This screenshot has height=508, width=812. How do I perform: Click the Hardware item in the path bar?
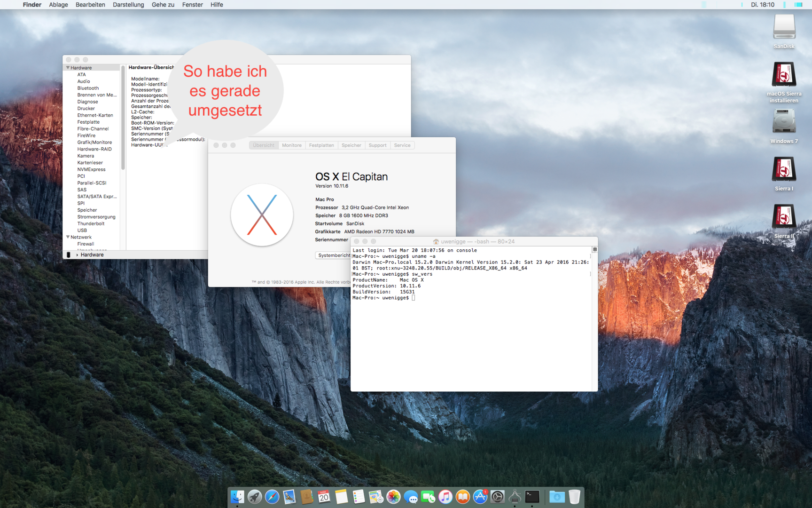(x=92, y=255)
